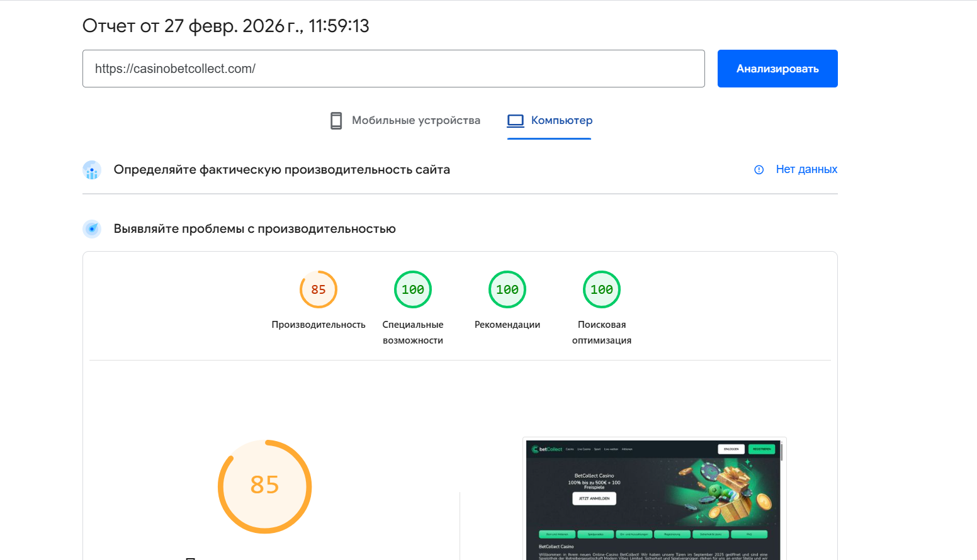The image size is (977, 560).
Task: Open the Нет данных link
Action: (x=806, y=169)
